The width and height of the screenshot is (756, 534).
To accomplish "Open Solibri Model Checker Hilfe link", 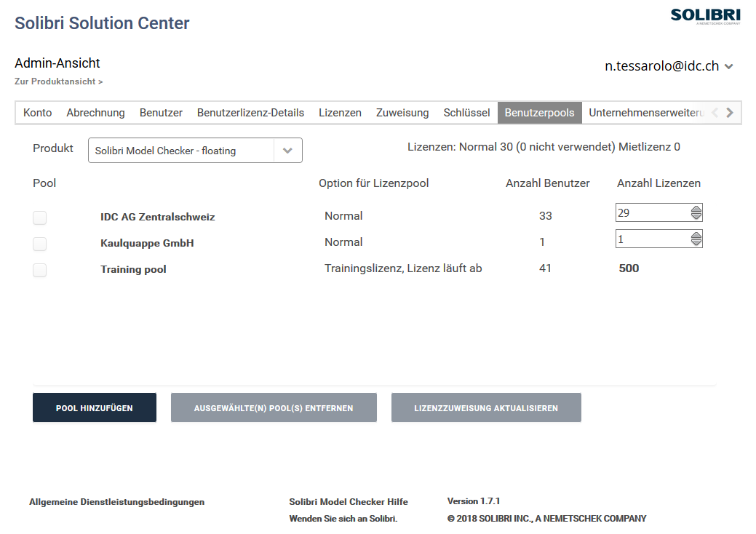I will [x=349, y=502].
